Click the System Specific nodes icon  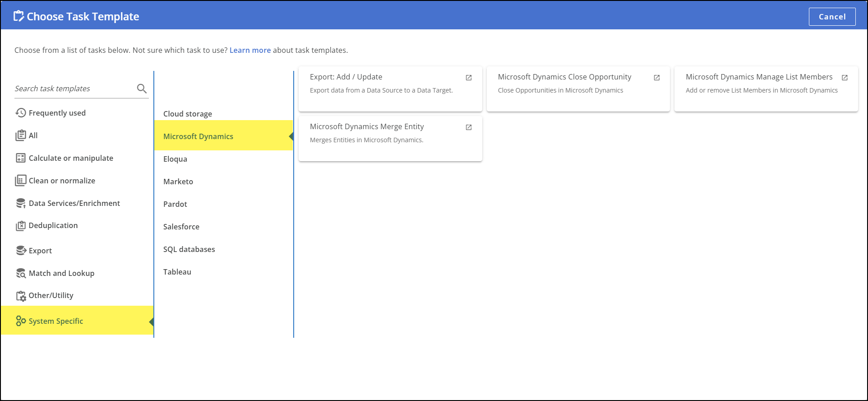[x=21, y=321]
